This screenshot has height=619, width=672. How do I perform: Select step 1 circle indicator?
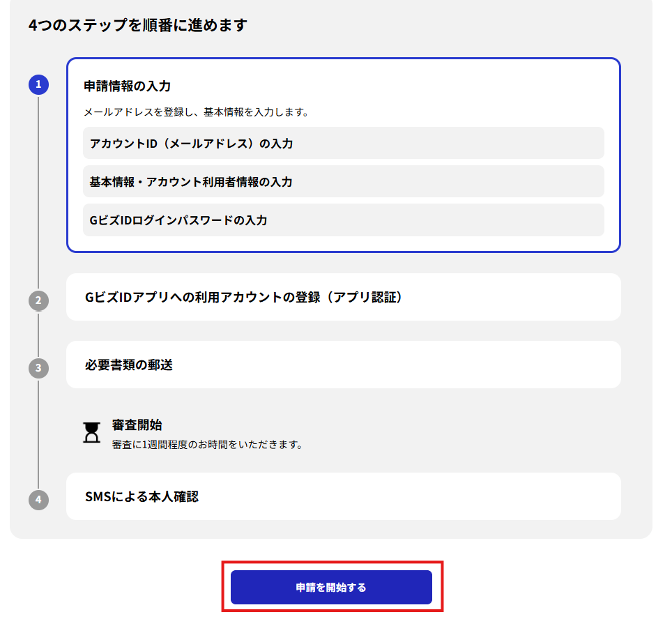[x=38, y=84]
